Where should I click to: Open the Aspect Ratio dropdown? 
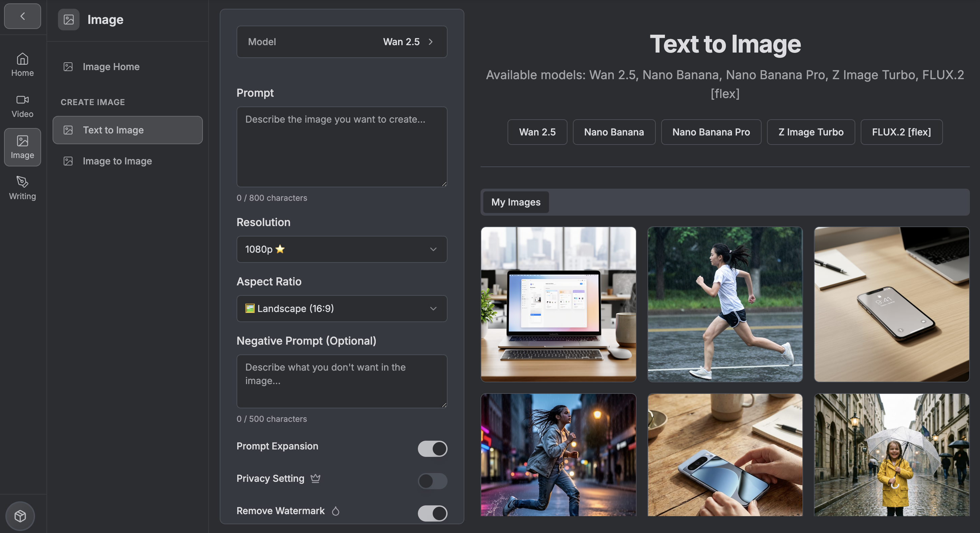[341, 309]
